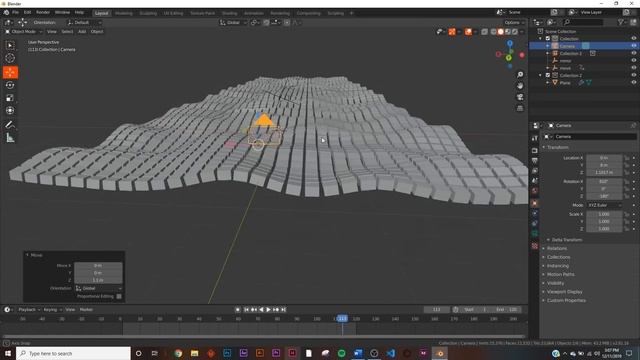Image resolution: width=640 pixels, height=360 pixels.
Task: Open the Render menu
Action: point(43,13)
